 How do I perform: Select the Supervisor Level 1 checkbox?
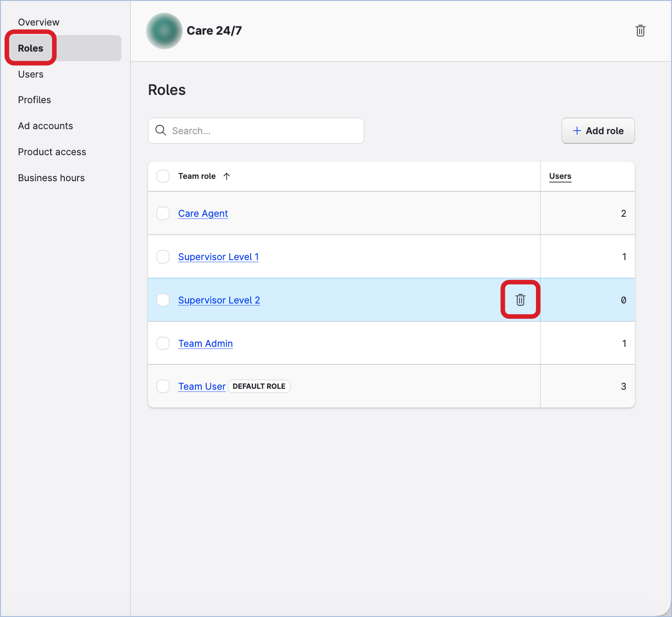pos(163,257)
